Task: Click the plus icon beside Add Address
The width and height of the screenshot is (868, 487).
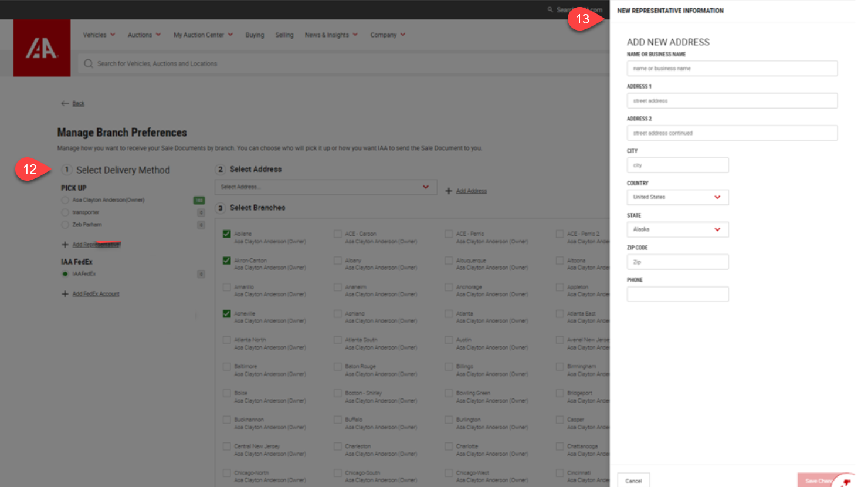Action: coord(449,191)
